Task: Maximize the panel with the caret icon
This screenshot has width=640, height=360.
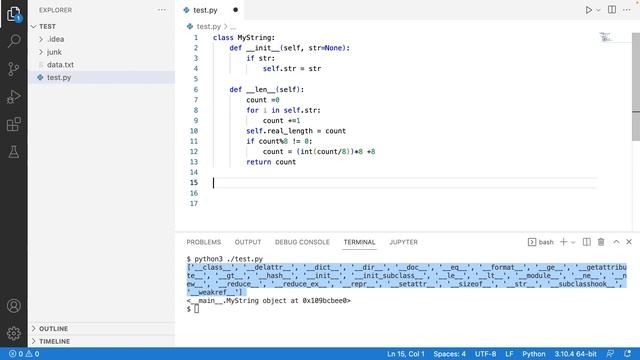Action: 616,242
